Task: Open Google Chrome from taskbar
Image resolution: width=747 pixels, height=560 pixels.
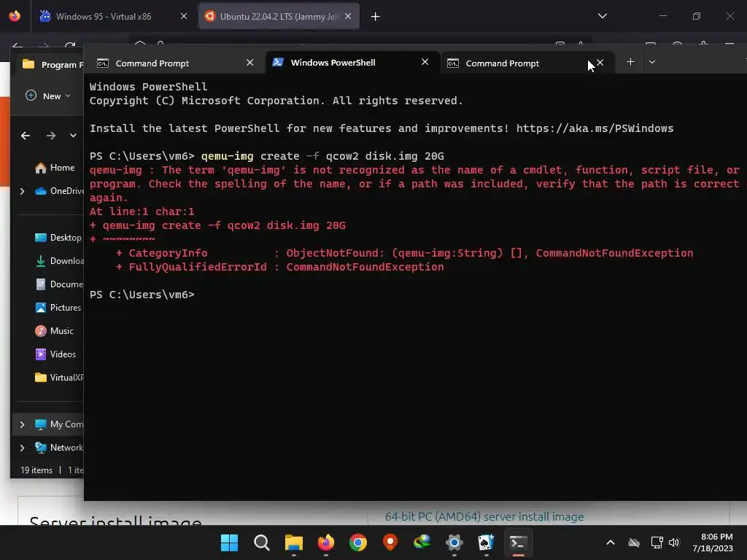Action: (357, 542)
